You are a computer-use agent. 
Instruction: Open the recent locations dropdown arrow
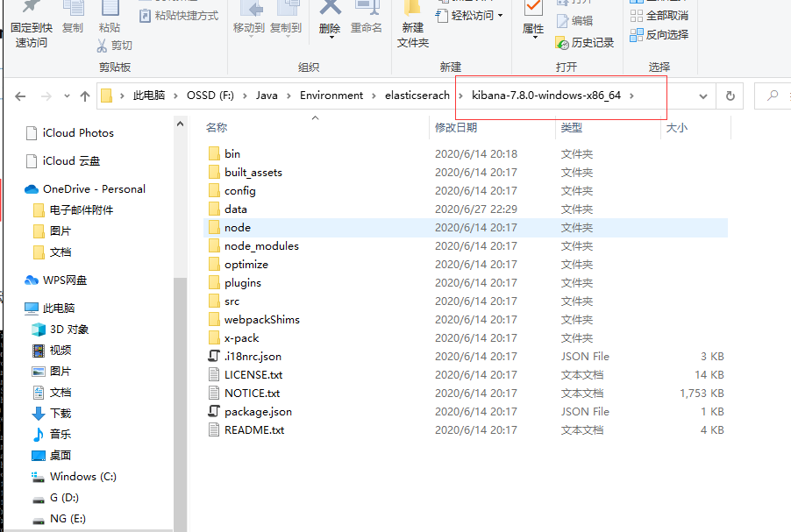click(x=67, y=96)
